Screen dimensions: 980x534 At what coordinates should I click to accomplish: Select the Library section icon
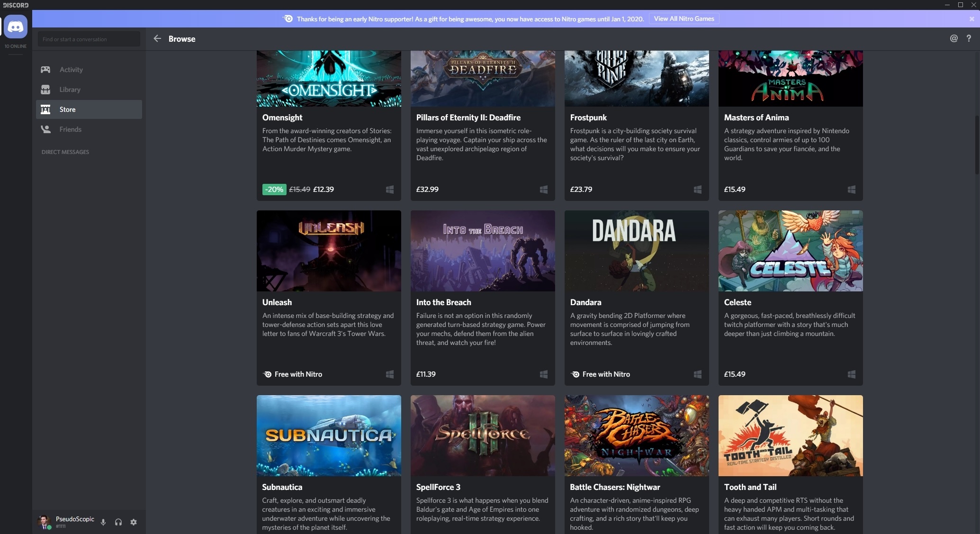[46, 89]
